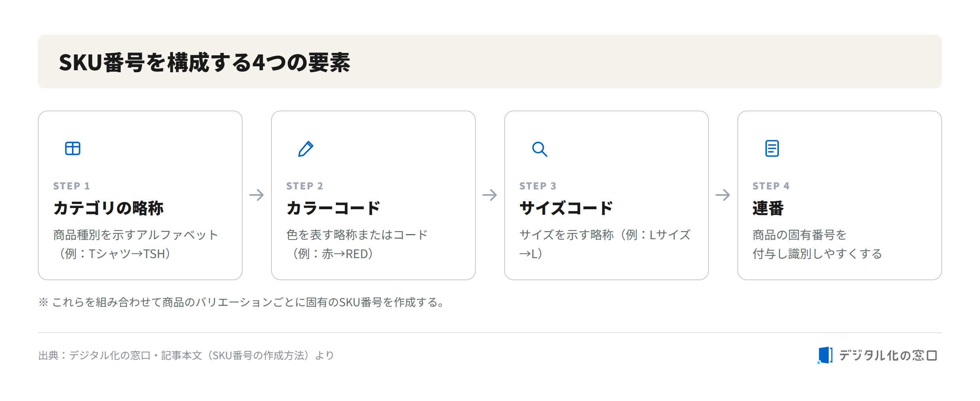The width and height of the screenshot is (980, 401).
Task: Click the blue デジタル化の窓口 logo icon
Action: [x=825, y=355]
